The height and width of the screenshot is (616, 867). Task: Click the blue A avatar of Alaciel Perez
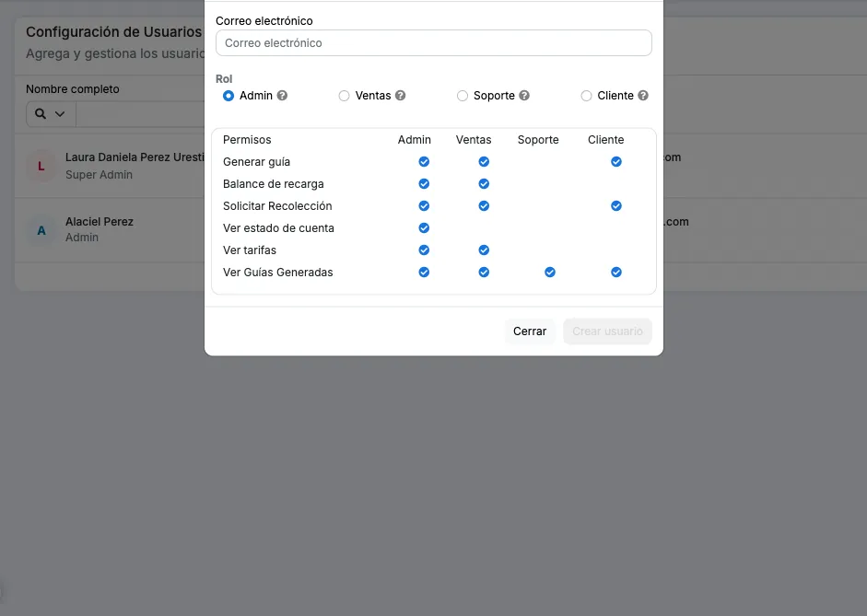41,230
